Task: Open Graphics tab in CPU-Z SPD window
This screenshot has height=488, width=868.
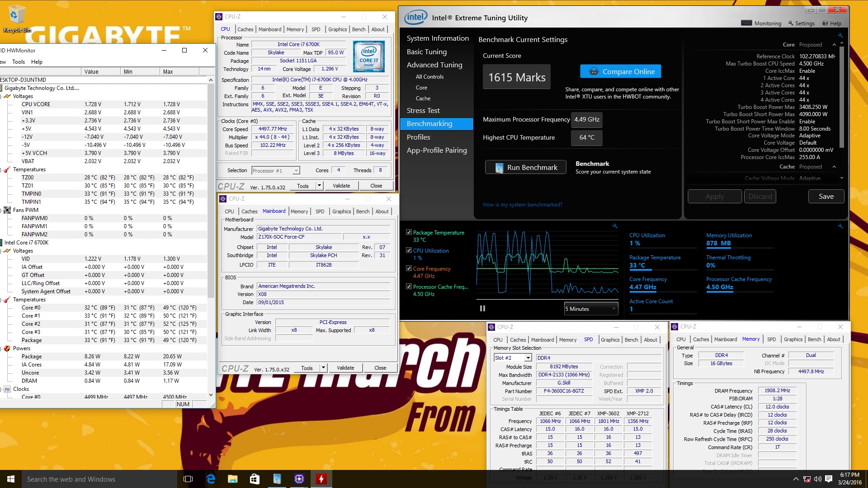Action: [610, 340]
